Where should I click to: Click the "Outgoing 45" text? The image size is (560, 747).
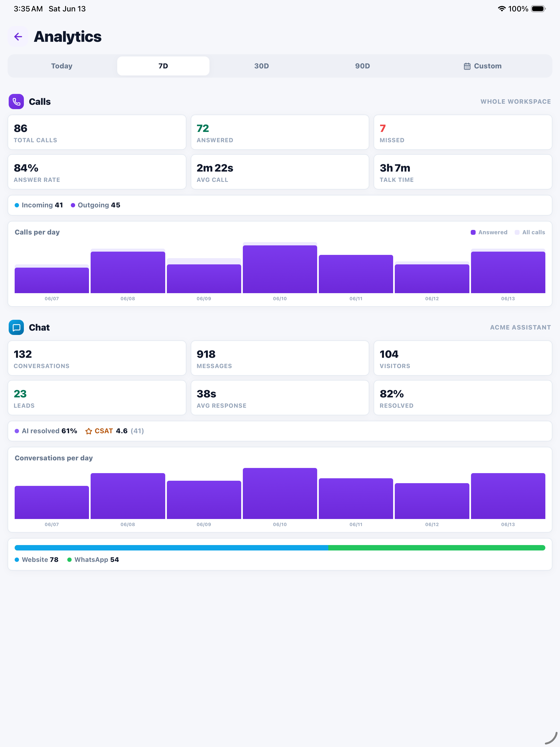point(99,205)
